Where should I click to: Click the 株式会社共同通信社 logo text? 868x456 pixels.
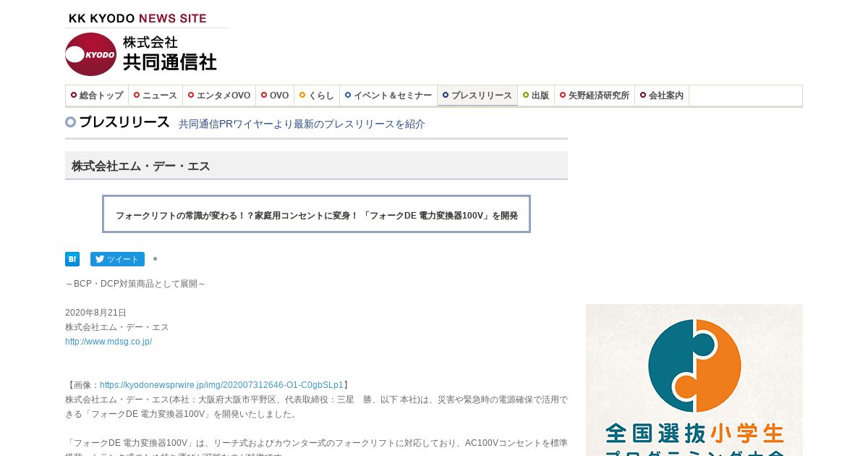pos(170,54)
